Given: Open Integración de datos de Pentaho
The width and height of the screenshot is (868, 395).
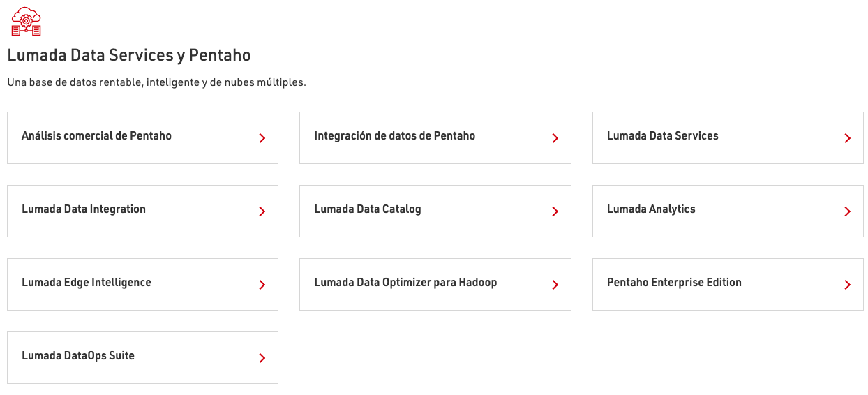Looking at the screenshot, I should coord(394,136).
